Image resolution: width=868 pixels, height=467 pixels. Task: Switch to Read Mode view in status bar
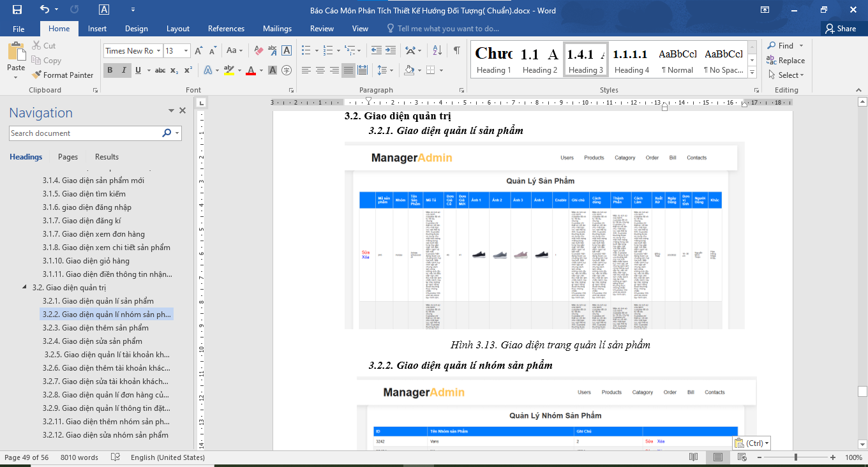pyautogui.click(x=694, y=457)
